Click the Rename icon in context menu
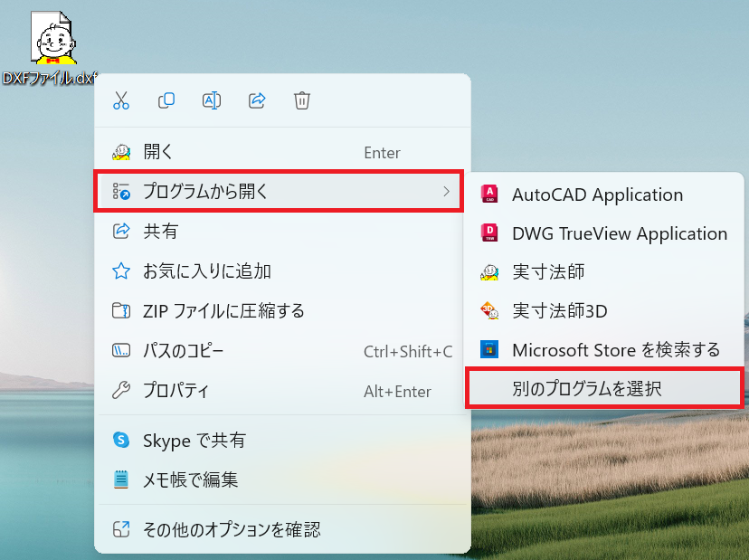The width and height of the screenshot is (749, 560). (212, 100)
